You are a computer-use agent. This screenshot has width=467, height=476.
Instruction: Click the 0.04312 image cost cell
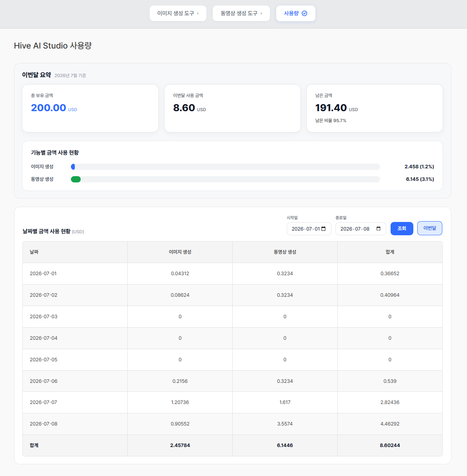tap(180, 274)
